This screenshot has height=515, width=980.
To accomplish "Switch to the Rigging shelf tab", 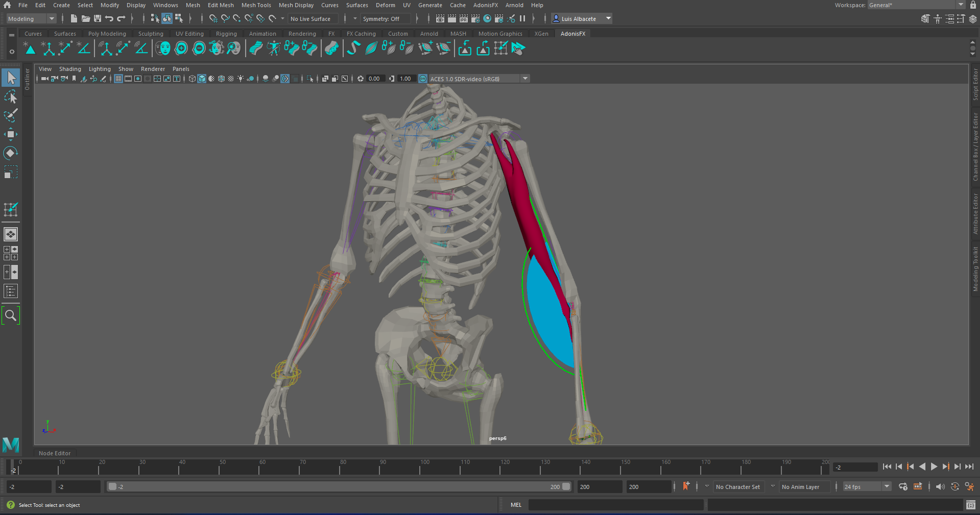I will pyautogui.click(x=226, y=34).
